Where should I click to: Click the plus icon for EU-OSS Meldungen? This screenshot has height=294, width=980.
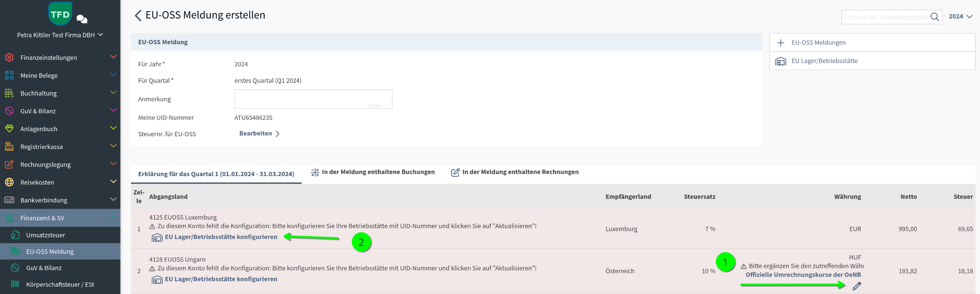(780, 43)
